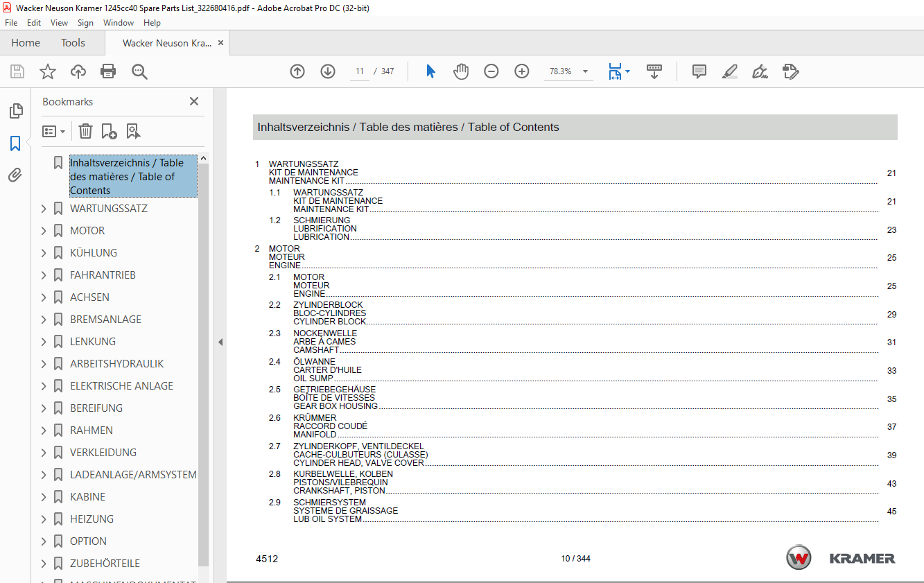Open the bookmarks options dropdown menu
The image size is (924, 583).
click(x=54, y=131)
